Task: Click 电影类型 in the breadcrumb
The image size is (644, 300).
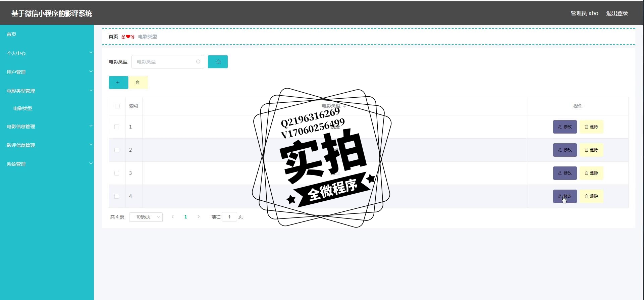Action: pyautogui.click(x=148, y=37)
